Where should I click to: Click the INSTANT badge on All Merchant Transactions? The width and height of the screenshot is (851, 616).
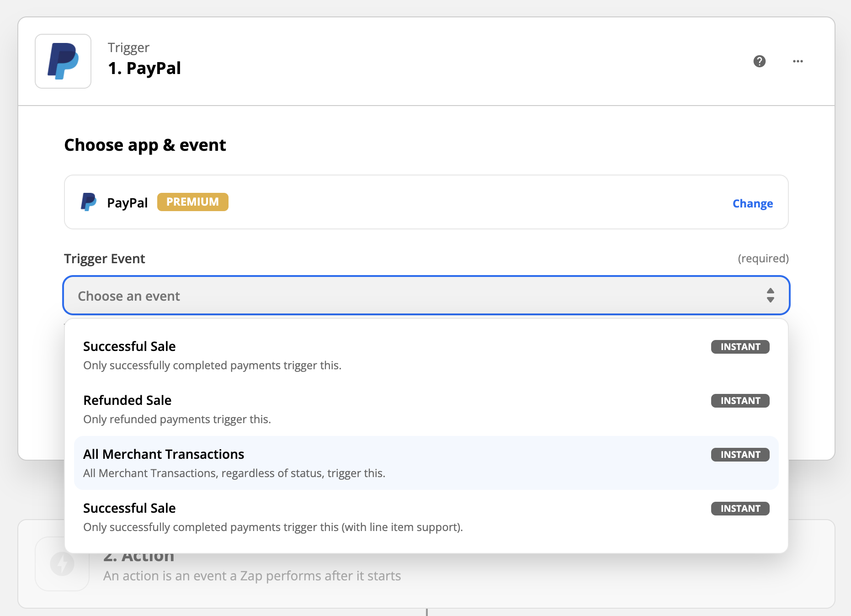point(740,455)
